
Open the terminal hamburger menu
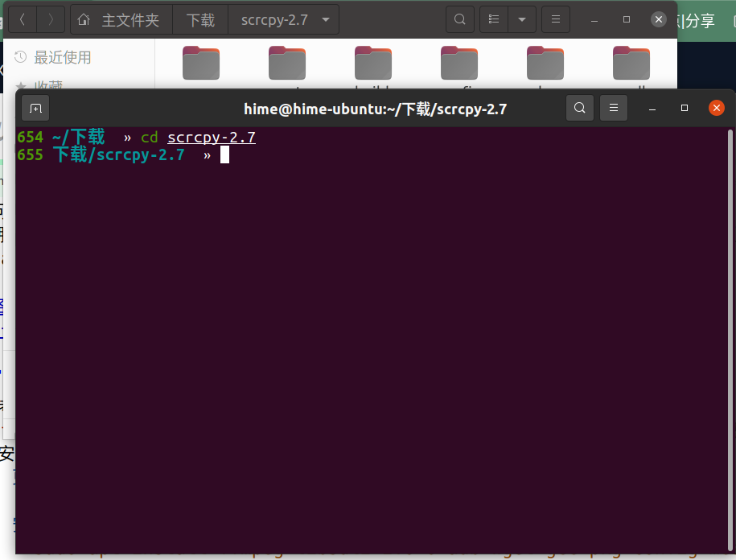[614, 108]
